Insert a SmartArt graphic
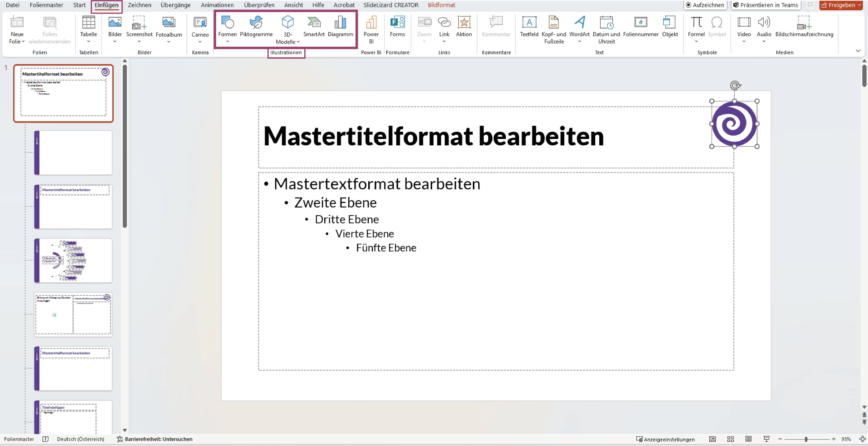This screenshot has width=868, height=446. (x=314, y=22)
